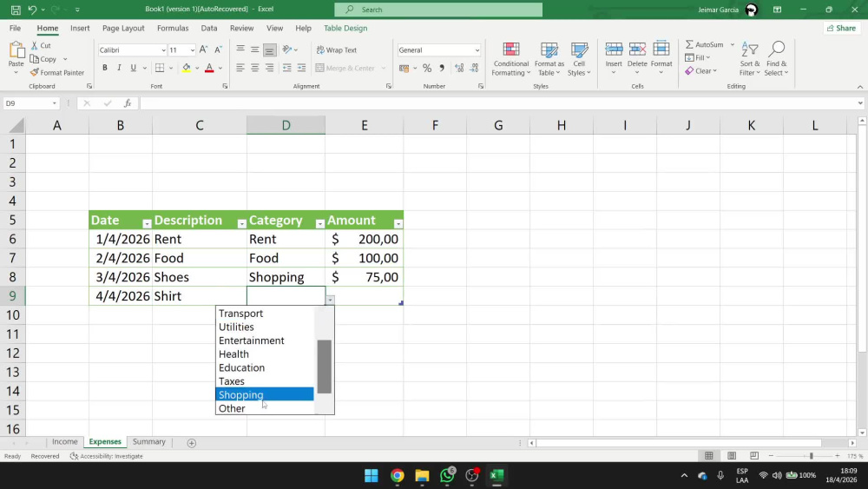Apply the fill color bucket

pos(187,68)
